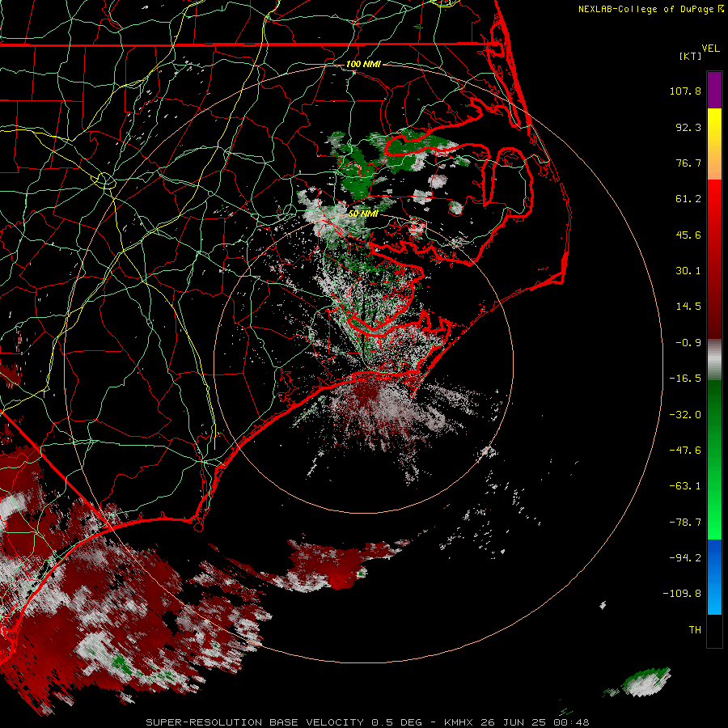728x728 pixels.
Task: Click the 45.6 scale value
Action: point(688,235)
